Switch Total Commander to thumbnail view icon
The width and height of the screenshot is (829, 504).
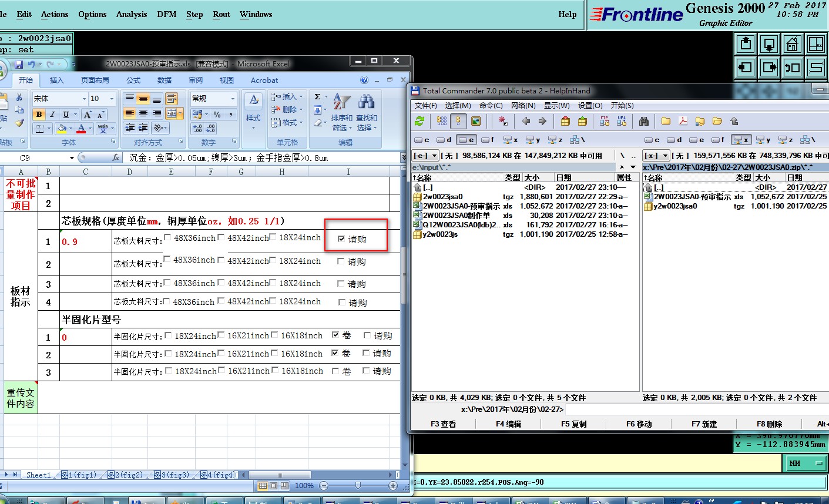476,121
